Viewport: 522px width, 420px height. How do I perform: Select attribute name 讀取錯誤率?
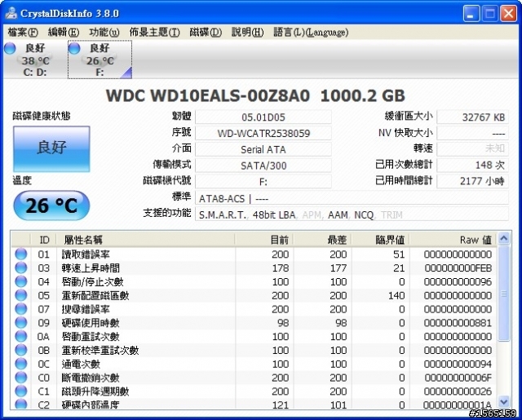tap(86, 254)
